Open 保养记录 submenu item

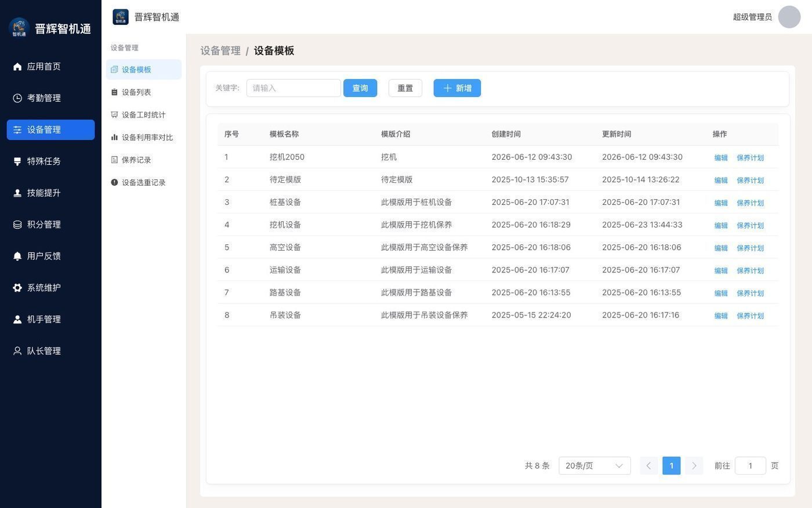[143, 160]
